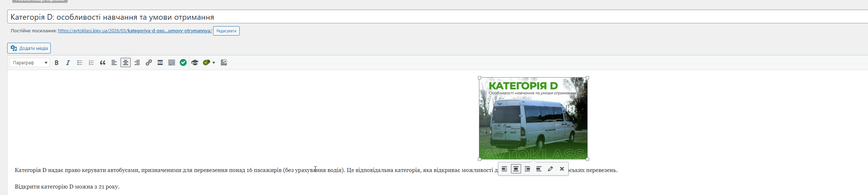Click the green tag-shaped toolbar icon
Viewport: 868px width, 195px height.
click(x=206, y=62)
